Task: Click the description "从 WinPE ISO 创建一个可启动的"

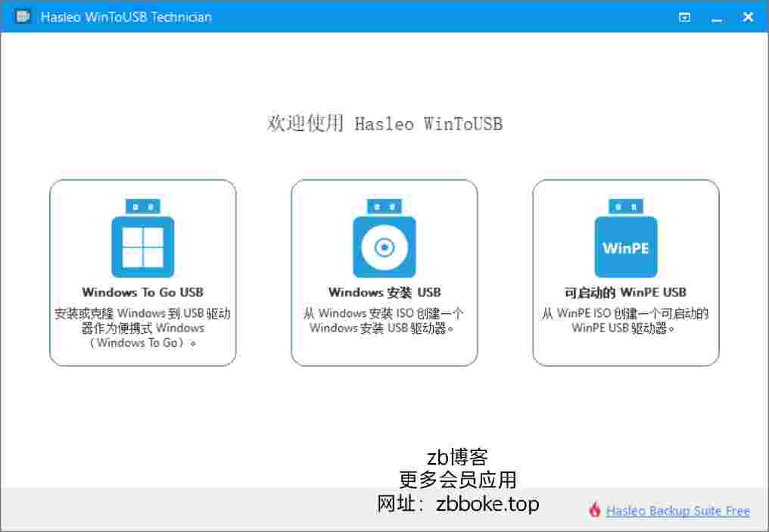Action: coord(625,320)
